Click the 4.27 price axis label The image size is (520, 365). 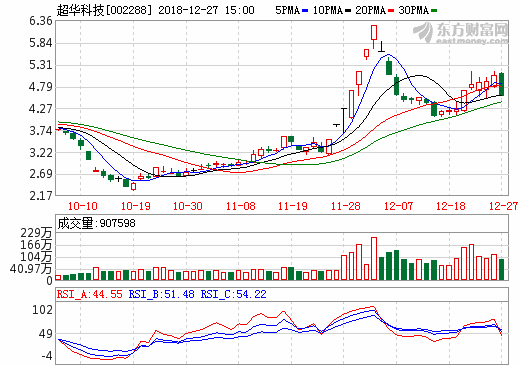pyautogui.click(x=41, y=108)
